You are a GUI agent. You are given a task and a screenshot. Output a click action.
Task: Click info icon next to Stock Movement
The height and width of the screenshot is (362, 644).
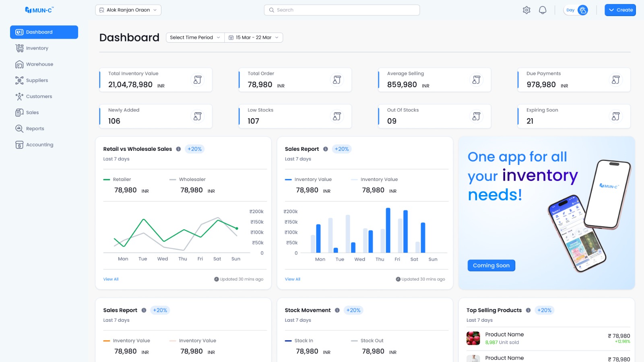337,311
